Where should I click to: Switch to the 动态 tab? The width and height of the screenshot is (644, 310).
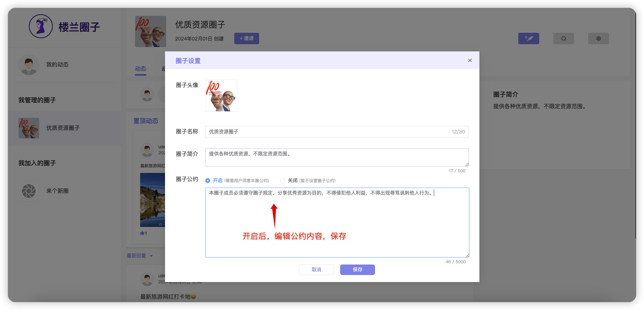pos(141,69)
